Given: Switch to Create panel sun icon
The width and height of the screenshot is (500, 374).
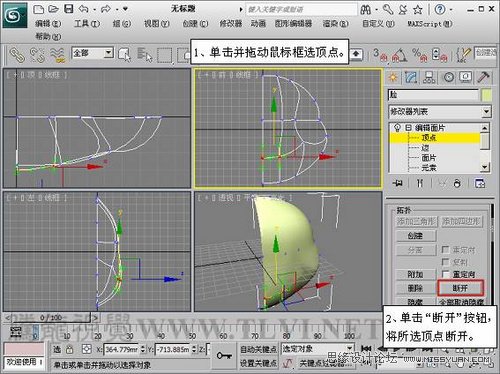Looking at the screenshot, I should 393,77.
